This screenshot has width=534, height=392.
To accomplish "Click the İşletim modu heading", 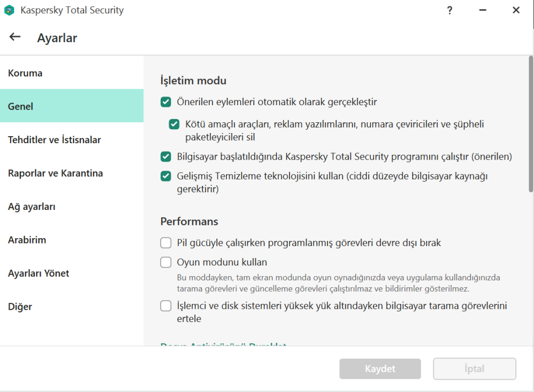I will (193, 81).
